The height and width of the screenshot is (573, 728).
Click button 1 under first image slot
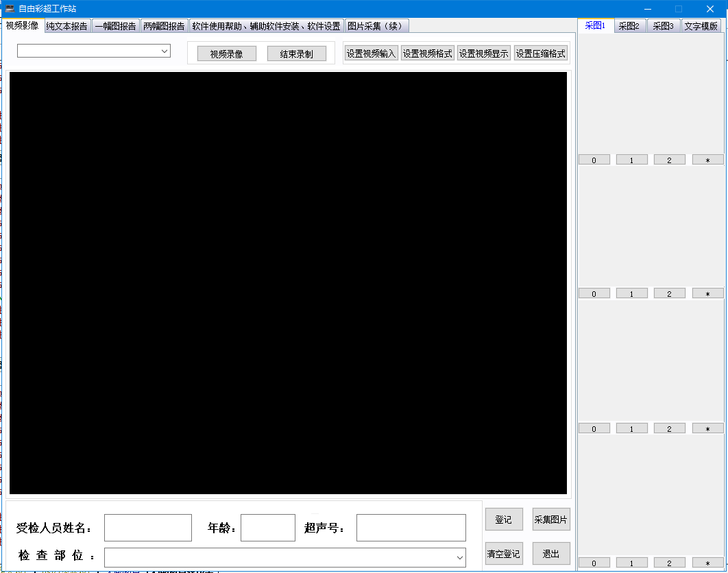[x=632, y=160]
